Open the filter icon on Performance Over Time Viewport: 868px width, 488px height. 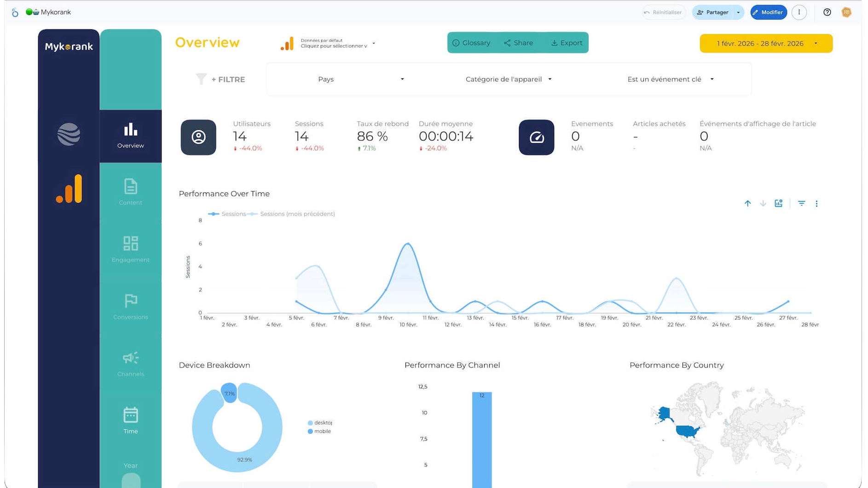(802, 203)
